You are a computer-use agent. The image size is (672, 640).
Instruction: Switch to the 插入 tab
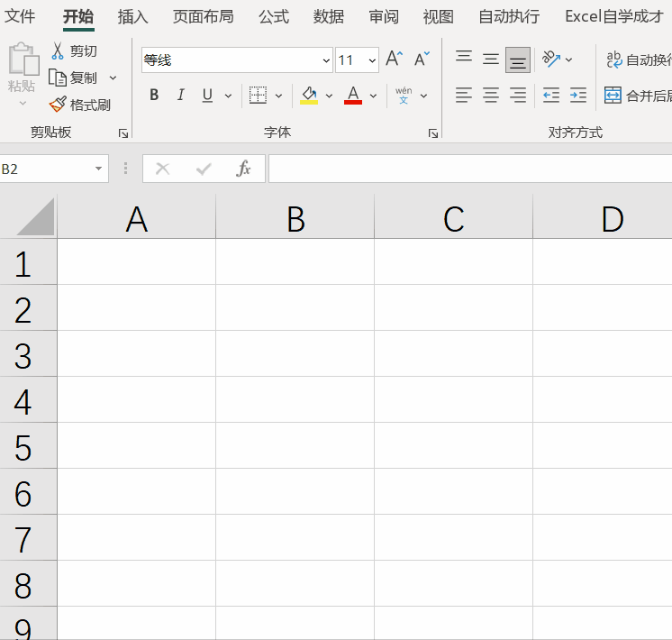pyautogui.click(x=132, y=17)
